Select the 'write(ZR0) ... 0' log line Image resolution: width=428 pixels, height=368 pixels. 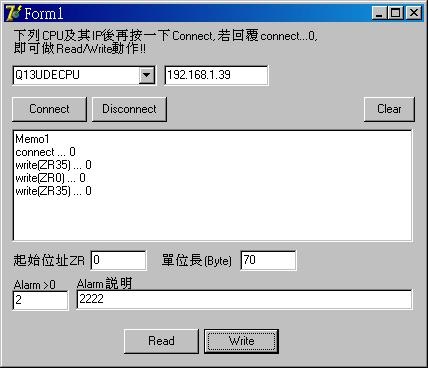point(50,178)
